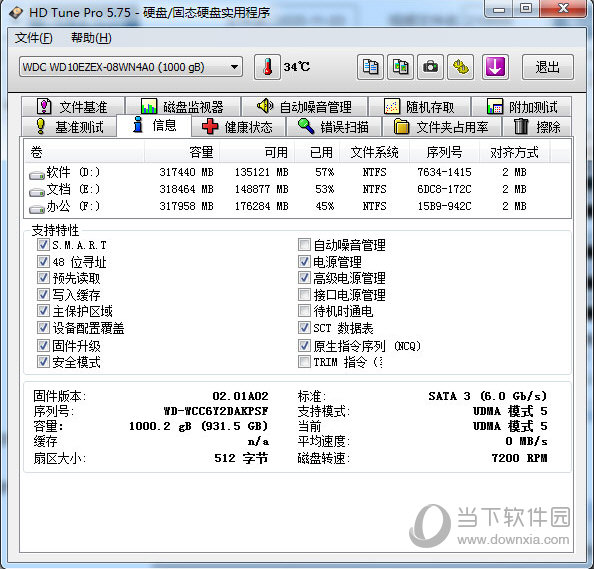Click the 文件系统 column header
This screenshot has height=569, width=594.
(374, 152)
